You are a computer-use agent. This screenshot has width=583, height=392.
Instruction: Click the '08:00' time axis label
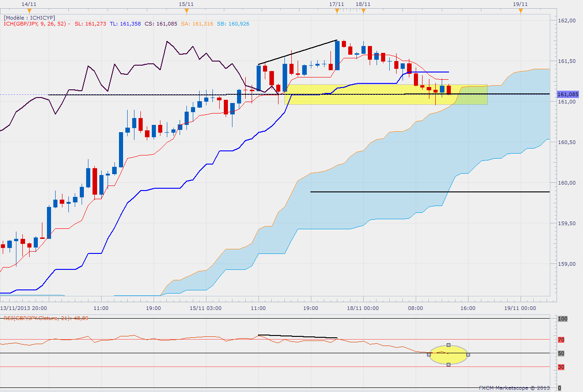click(416, 308)
